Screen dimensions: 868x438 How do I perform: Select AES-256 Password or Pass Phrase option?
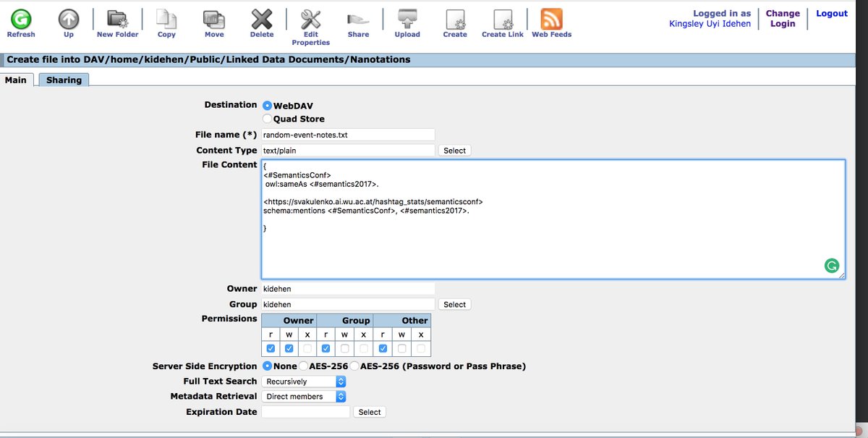tap(354, 366)
